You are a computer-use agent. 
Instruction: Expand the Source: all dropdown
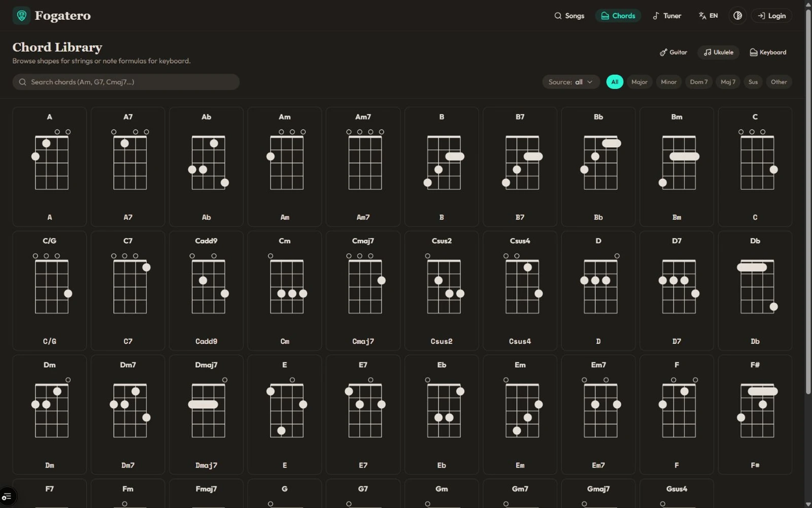point(570,82)
